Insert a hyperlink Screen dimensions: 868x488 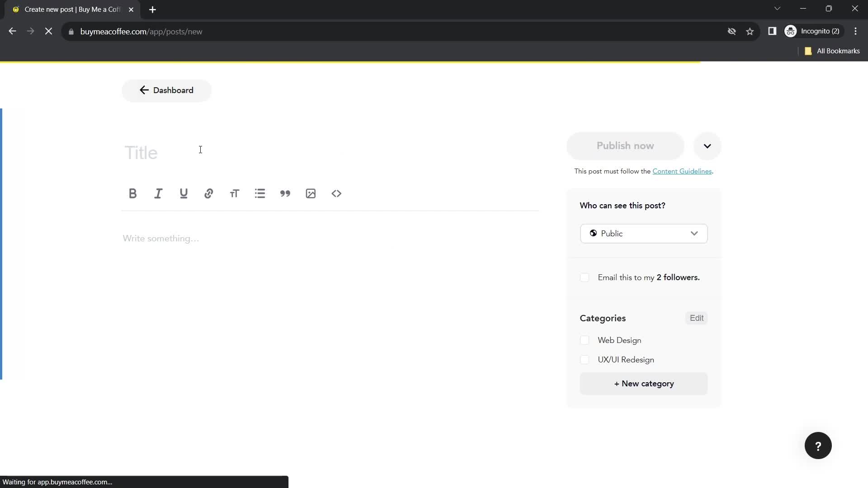click(x=209, y=193)
